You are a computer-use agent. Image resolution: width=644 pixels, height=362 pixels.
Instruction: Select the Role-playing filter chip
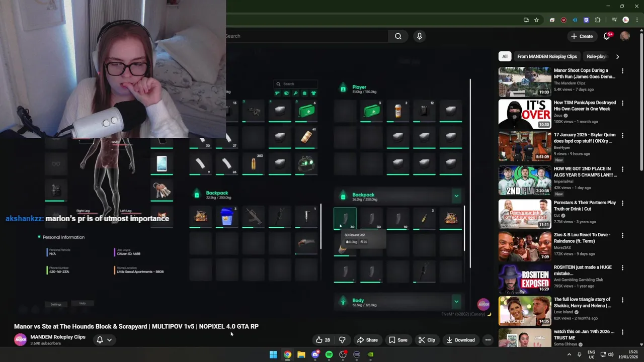click(597, 56)
